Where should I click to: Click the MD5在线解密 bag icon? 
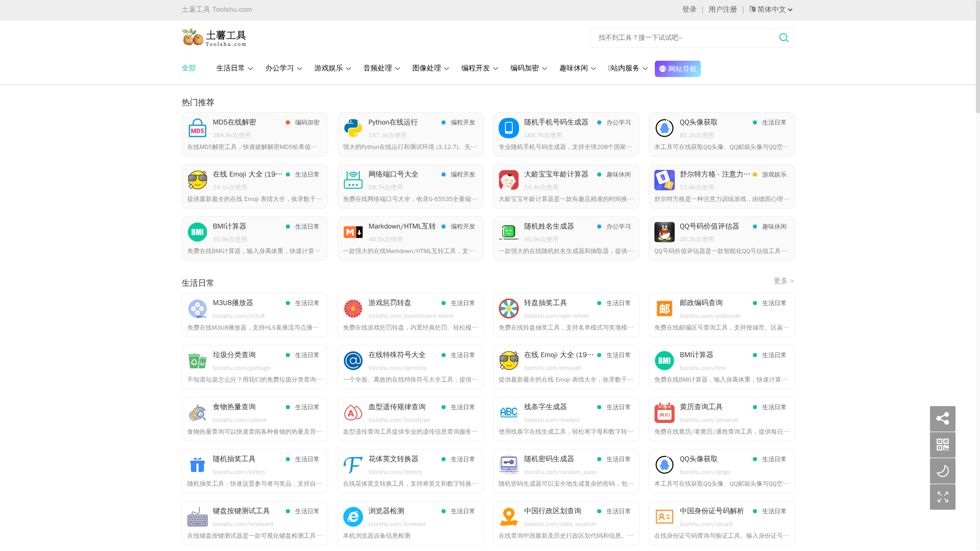pos(198,128)
